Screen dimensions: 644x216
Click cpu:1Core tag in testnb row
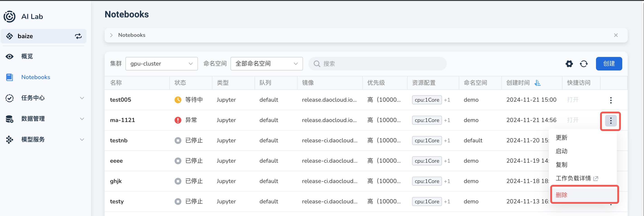(x=427, y=141)
